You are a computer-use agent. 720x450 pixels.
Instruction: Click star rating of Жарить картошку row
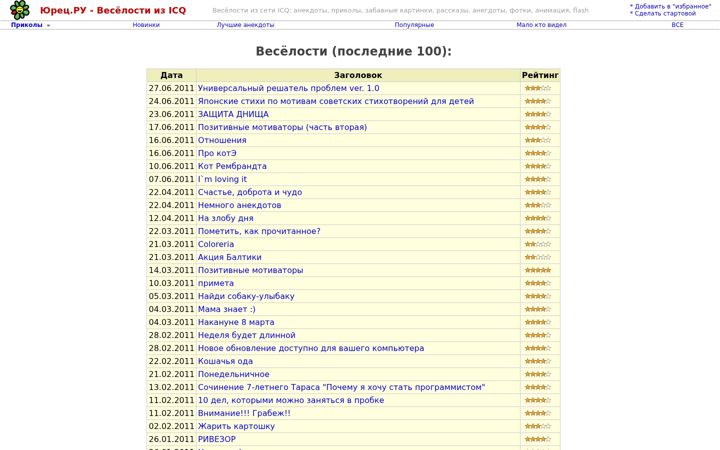coord(538,426)
